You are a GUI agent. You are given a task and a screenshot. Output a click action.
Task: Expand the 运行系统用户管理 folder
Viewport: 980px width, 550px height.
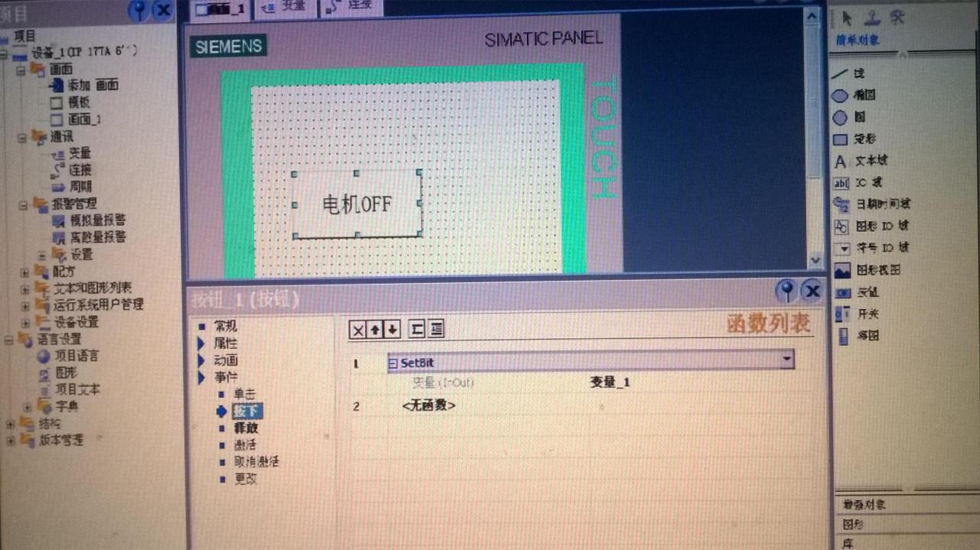pos(25,305)
